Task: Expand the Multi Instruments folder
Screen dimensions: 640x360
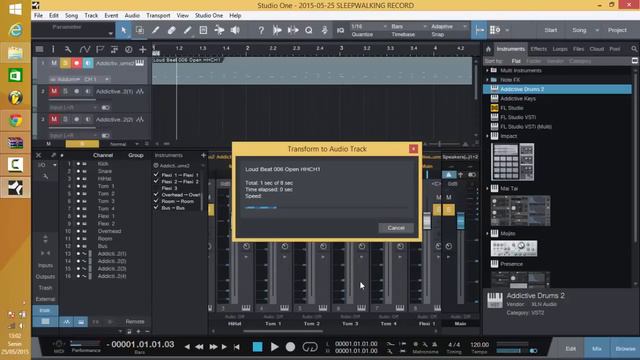Action: point(487,70)
